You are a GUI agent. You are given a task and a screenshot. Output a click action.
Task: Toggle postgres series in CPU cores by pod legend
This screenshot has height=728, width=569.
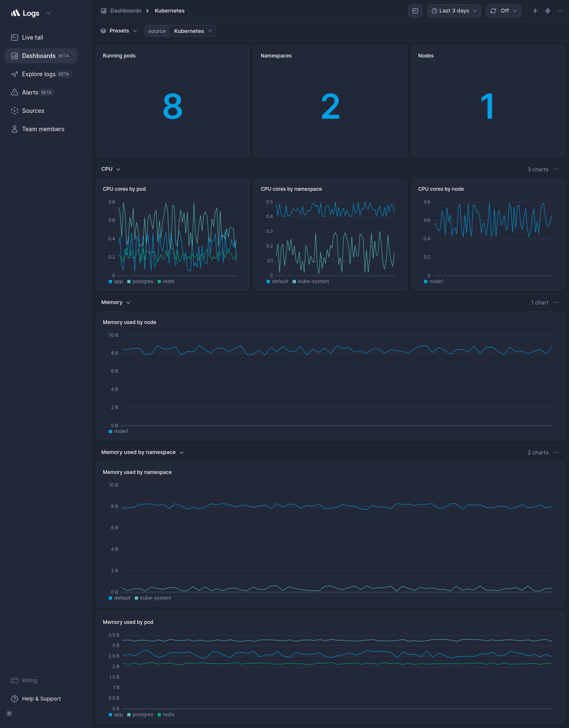click(x=140, y=282)
